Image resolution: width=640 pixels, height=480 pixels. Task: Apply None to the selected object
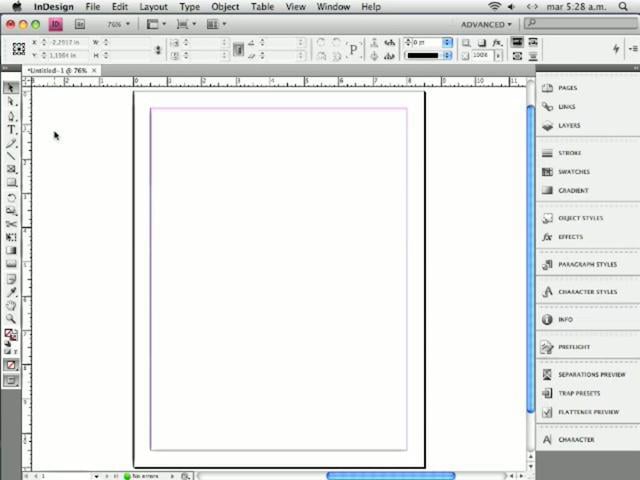11,365
